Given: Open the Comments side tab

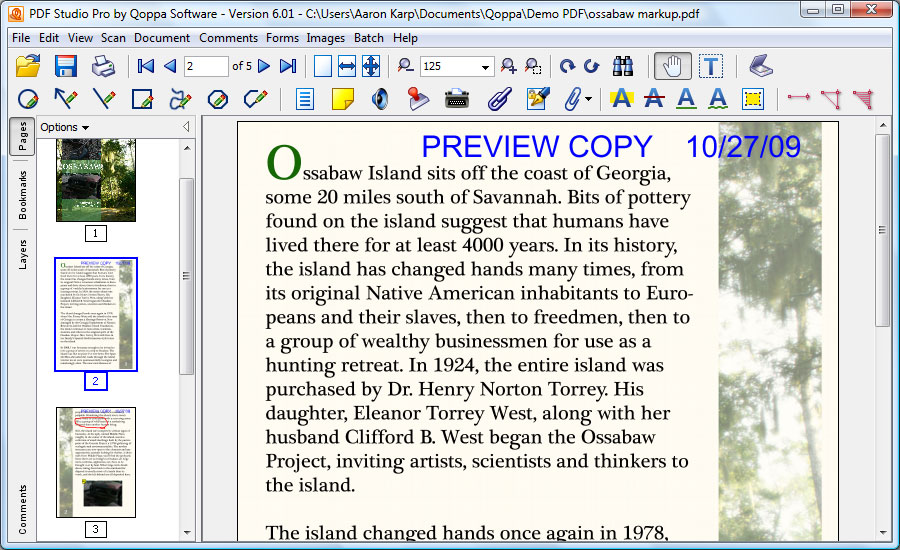Looking at the screenshot, I should [x=22, y=509].
